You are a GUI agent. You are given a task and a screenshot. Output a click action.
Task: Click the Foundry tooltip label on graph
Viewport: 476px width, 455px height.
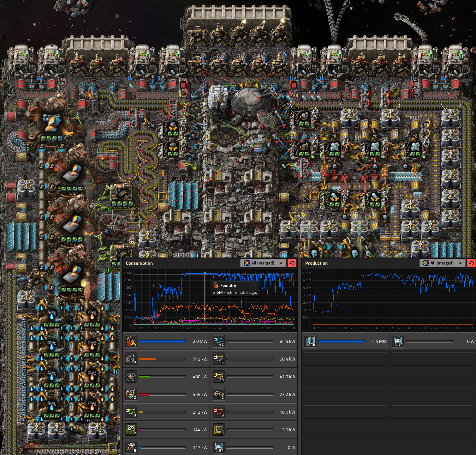(228, 285)
